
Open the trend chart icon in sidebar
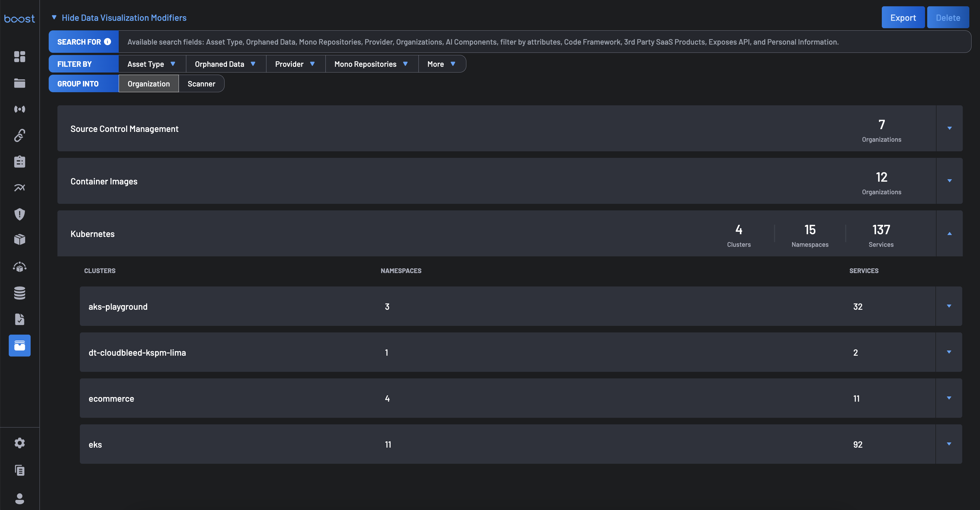(19, 188)
